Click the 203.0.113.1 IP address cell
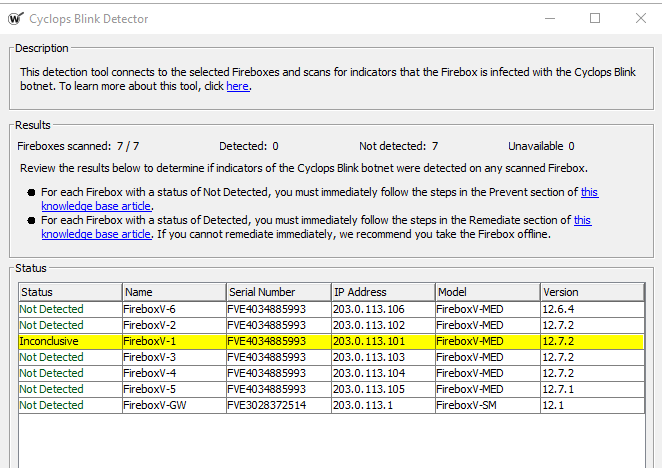The image size is (662, 468). [x=357, y=405]
